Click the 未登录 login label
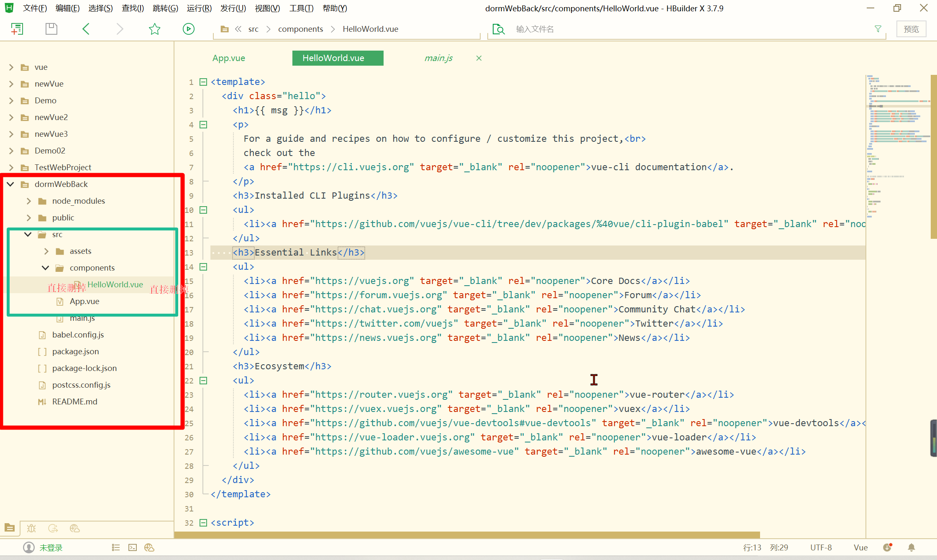Viewport: 937px width, 560px height. pos(51,547)
